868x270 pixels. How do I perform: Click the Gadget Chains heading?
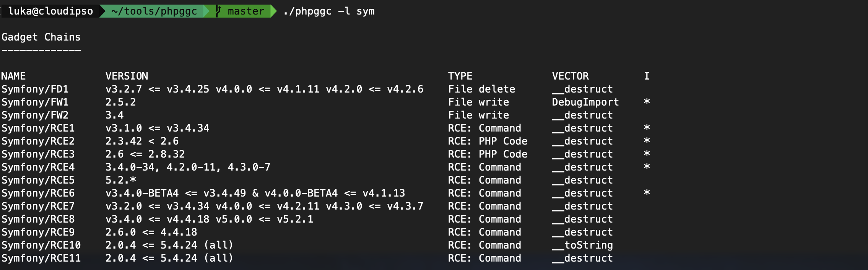pos(41,37)
